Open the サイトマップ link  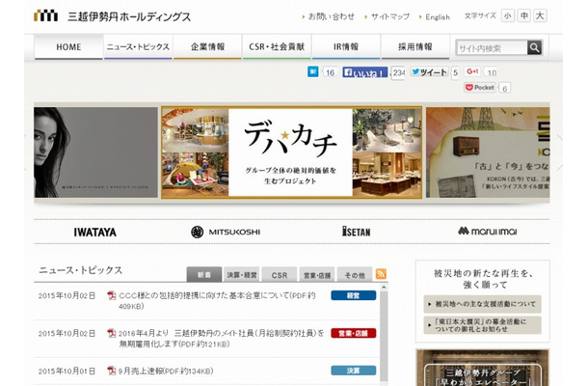(390, 16)
